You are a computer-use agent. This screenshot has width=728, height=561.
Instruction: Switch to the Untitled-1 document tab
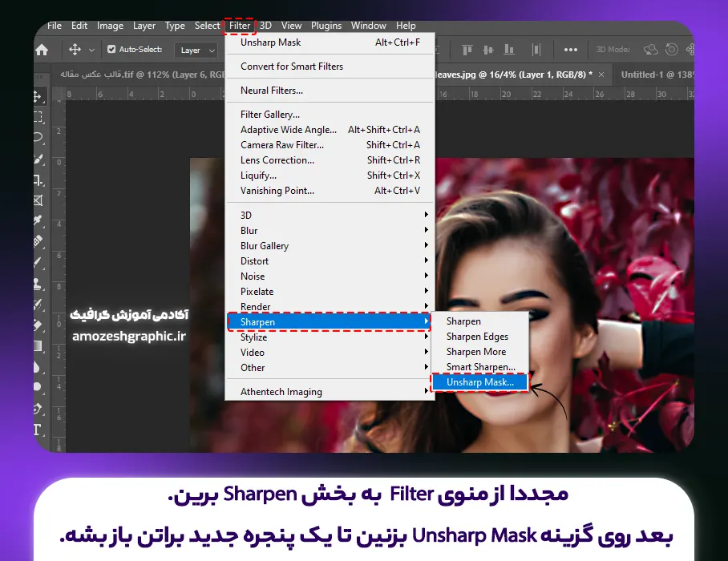[x=657, y=75]
